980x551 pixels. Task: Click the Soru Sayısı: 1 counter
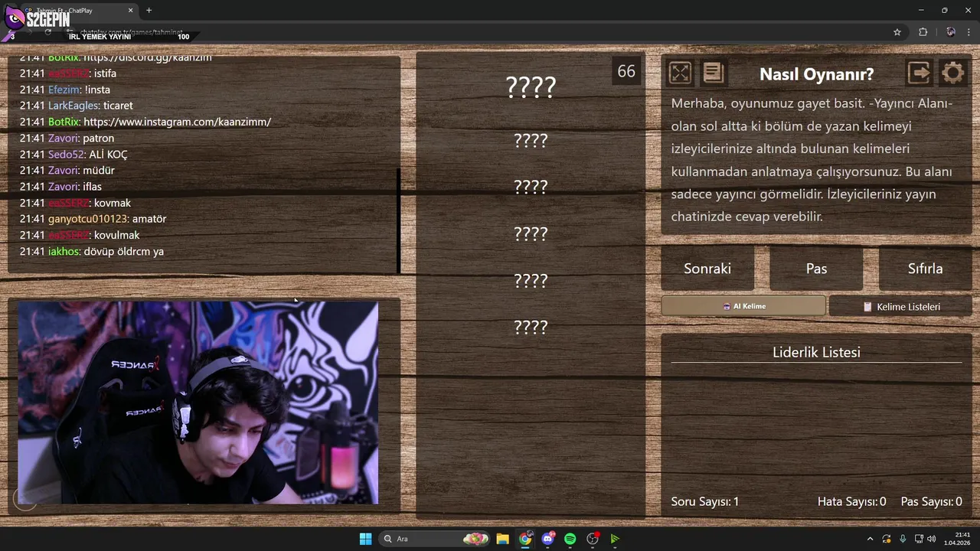coord(705,502)
